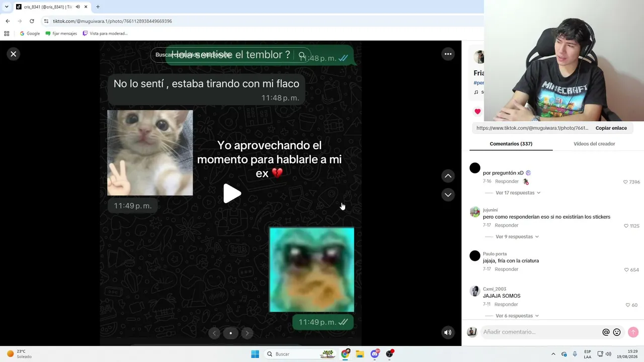The width and height of the screenshot is (644, 362).
Task: Click the slide indicator dot
Action: [230, 333]
